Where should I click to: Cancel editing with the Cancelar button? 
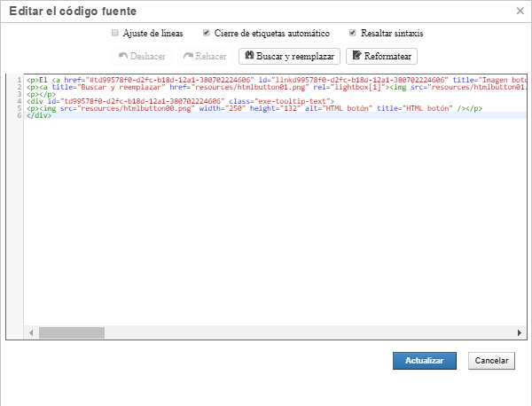492,361
